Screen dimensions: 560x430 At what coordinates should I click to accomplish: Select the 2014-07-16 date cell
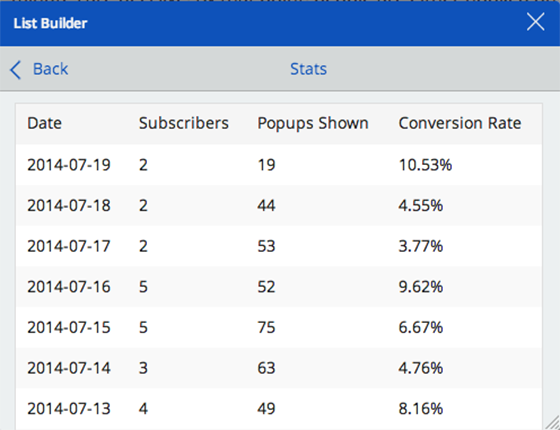(x=69, y=287)
